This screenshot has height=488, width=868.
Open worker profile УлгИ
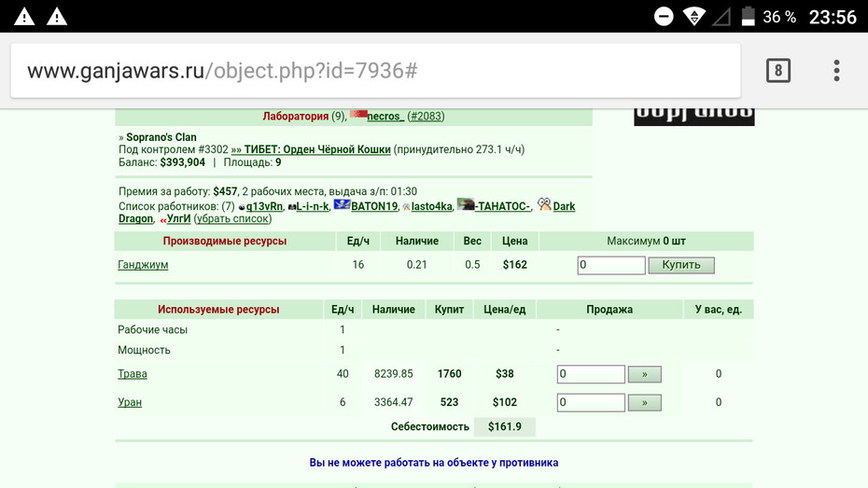(179, 218)
